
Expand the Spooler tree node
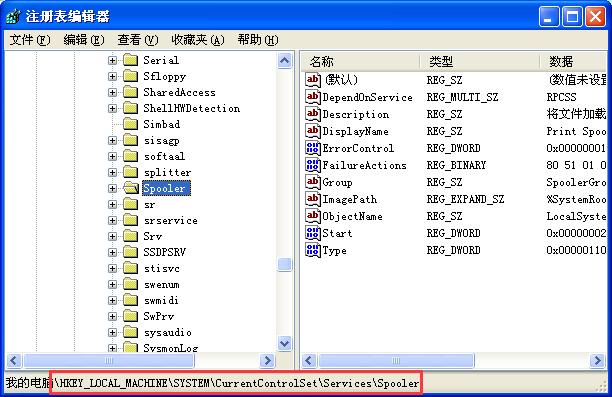point(112,188)
